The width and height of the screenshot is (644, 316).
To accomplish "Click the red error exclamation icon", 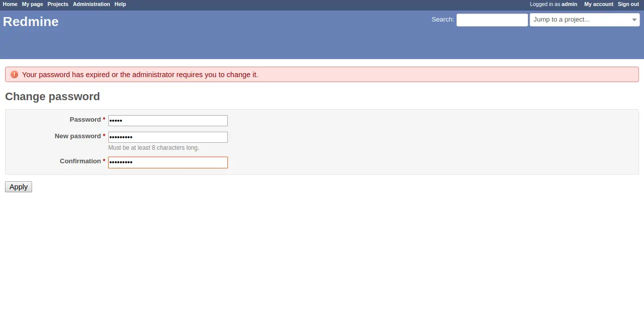I will [x=14, y=75].
